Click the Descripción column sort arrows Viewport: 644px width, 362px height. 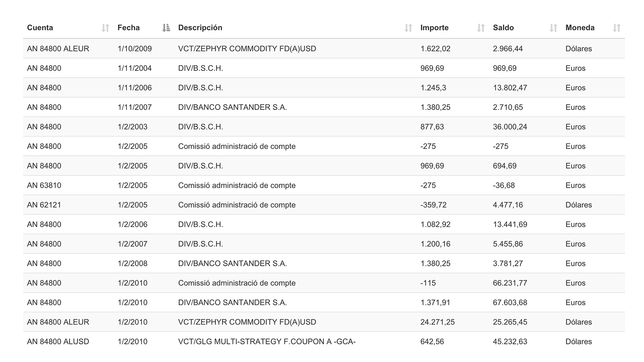408,28
